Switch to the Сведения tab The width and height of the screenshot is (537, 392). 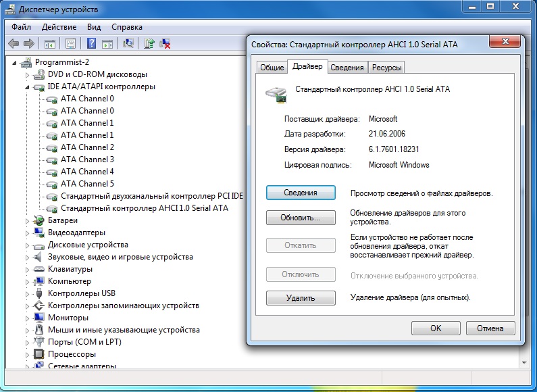(348, 67)
